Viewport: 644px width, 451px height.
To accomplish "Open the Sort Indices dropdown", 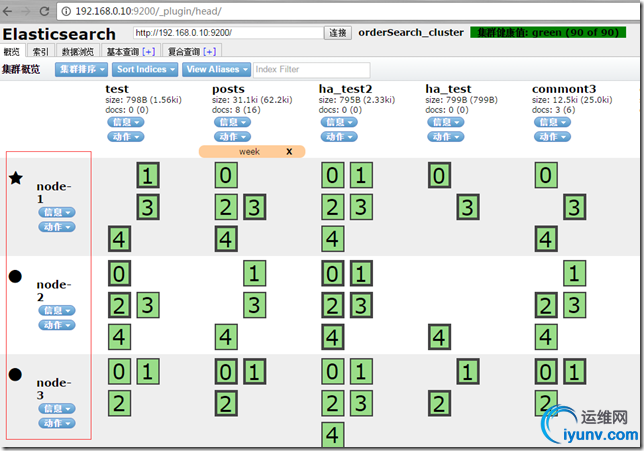I will tap(145, 69).
